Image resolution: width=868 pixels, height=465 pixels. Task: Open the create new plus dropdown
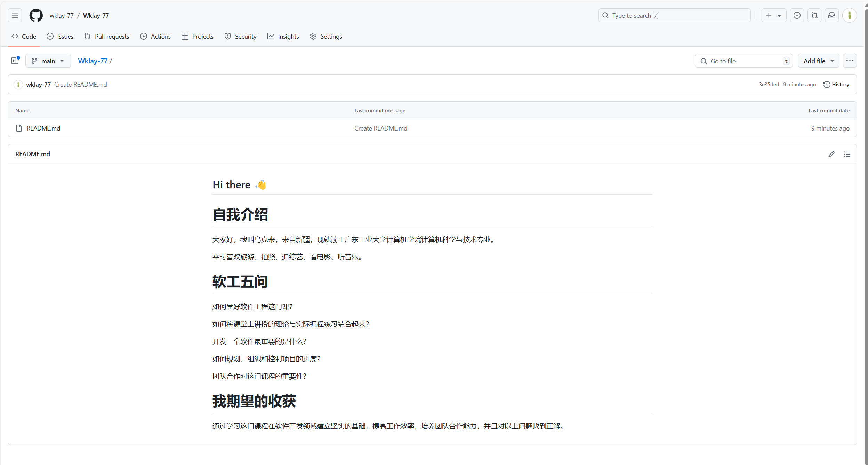click(773, 16)
